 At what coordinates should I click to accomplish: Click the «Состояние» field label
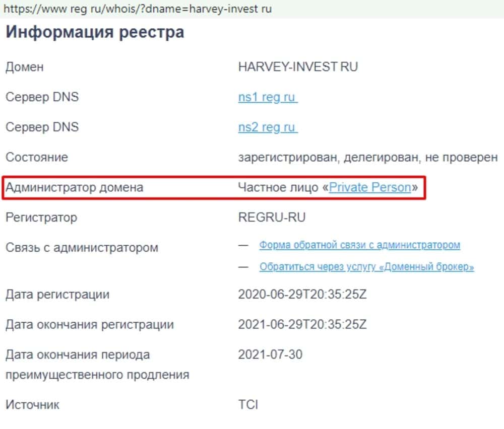click(x=36, y=158)
